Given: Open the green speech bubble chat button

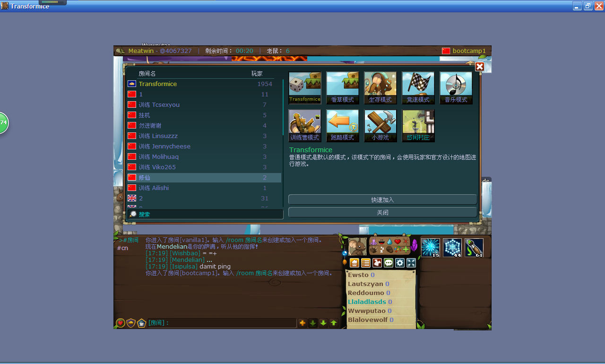Looking at the screenshot, I should tap(389, 263).
